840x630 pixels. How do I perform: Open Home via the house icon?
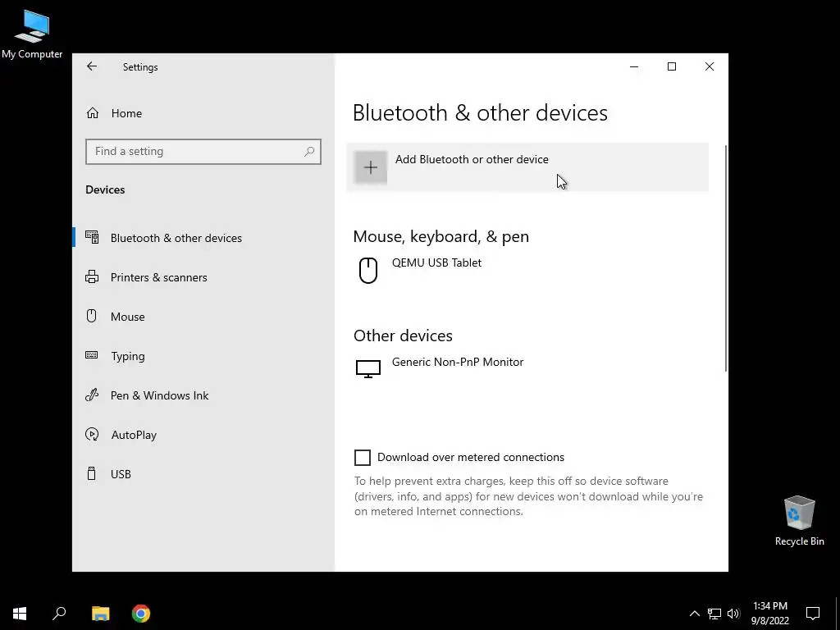tap(93, 113)
